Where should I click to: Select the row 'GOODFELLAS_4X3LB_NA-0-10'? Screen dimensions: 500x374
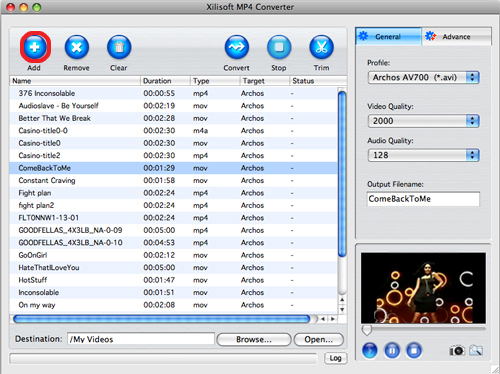click(x=173, y=243)
